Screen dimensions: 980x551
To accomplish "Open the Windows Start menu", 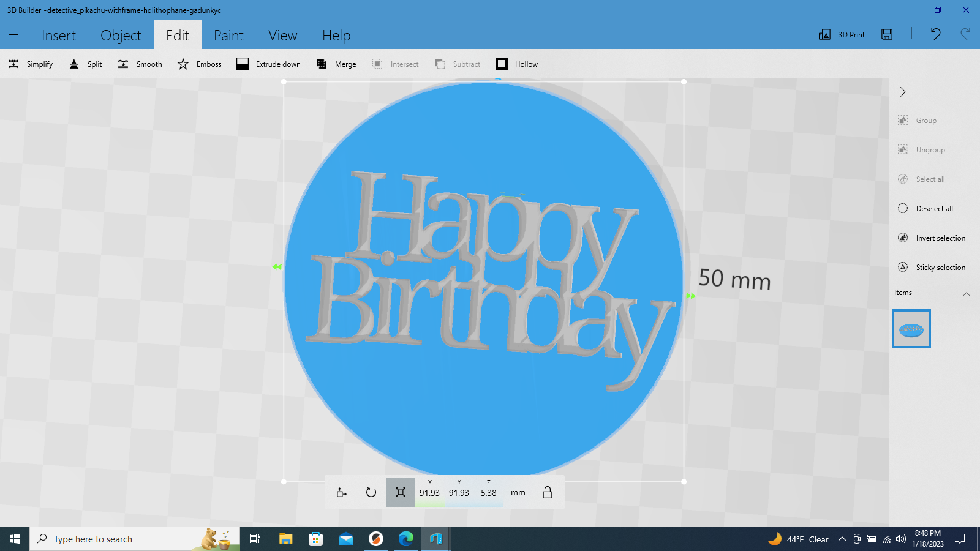I will [x=15, y=539].
